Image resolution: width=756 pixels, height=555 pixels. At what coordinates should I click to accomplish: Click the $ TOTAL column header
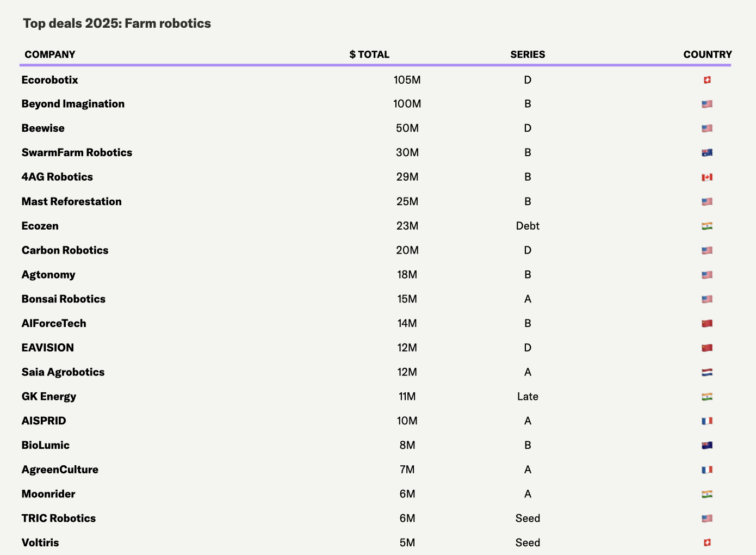coord(369,54)
